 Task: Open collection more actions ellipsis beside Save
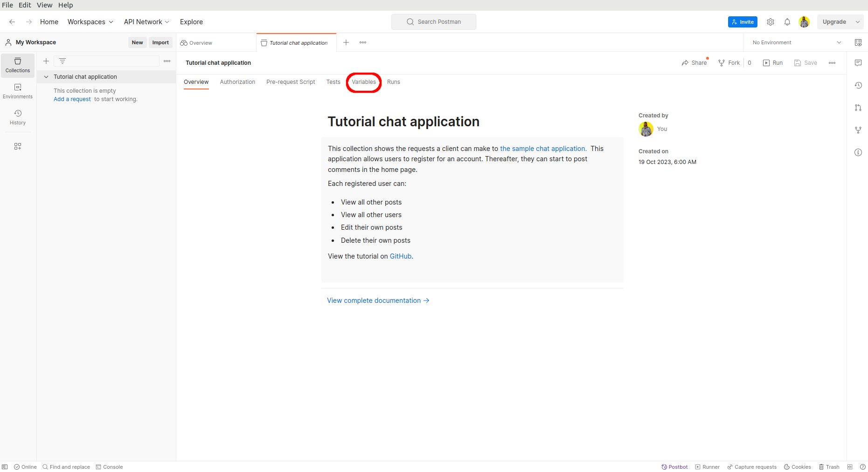pyautogui.click(x=832, y=63)
